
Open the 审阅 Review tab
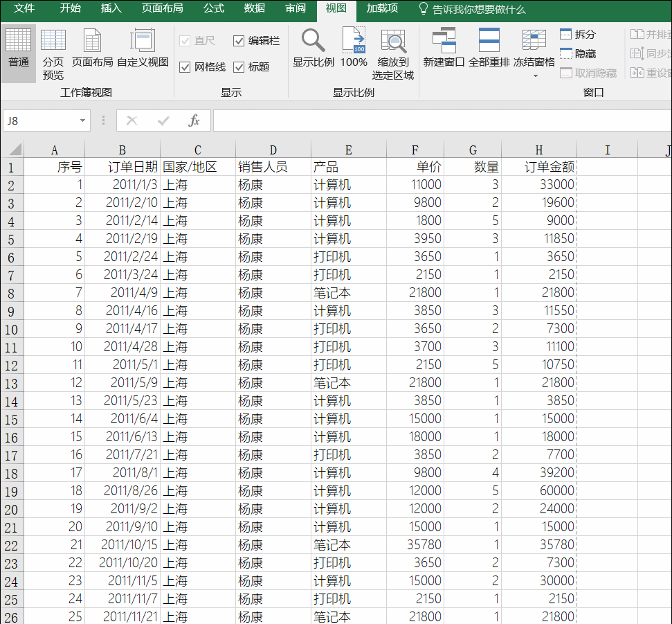[x=296, y=8]
